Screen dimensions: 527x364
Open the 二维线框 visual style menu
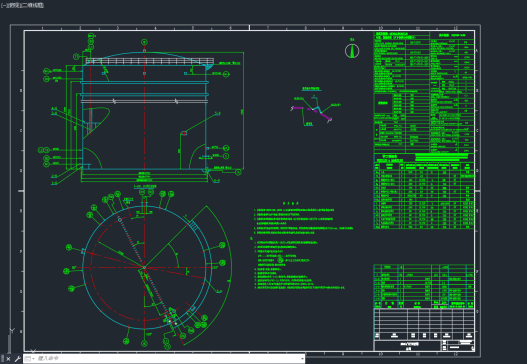(33, 5)
